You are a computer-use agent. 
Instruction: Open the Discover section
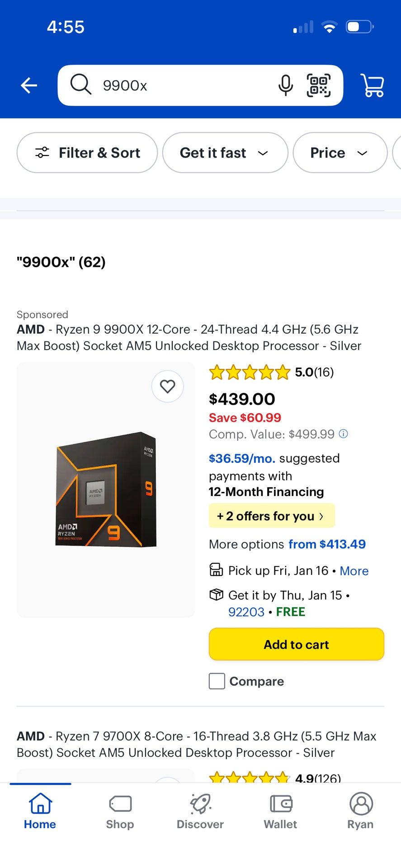(x=200, y=811)
